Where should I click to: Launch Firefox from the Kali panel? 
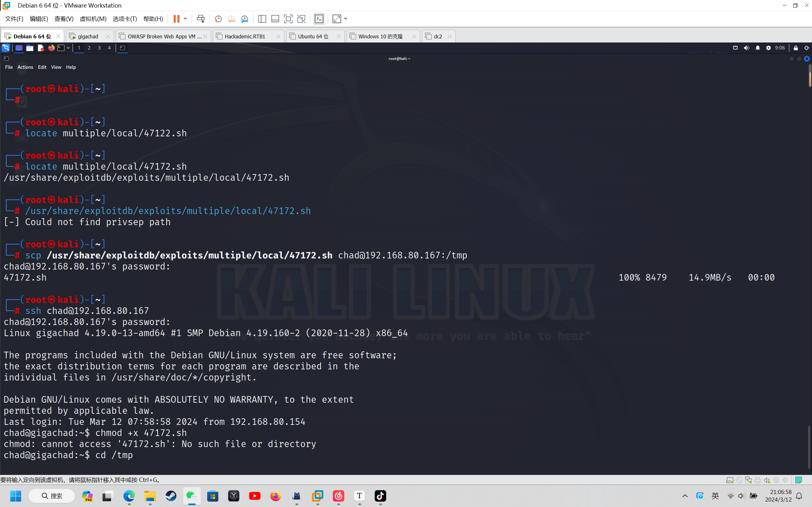(x=51, y=48)
